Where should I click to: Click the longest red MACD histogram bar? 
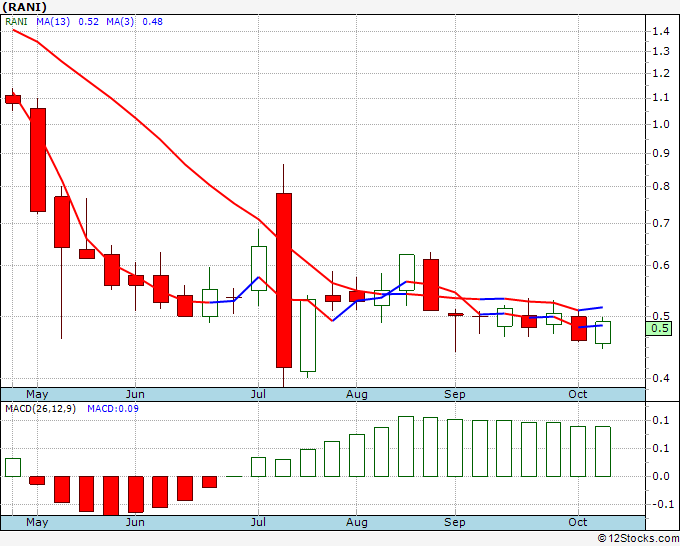coord(111,496)
